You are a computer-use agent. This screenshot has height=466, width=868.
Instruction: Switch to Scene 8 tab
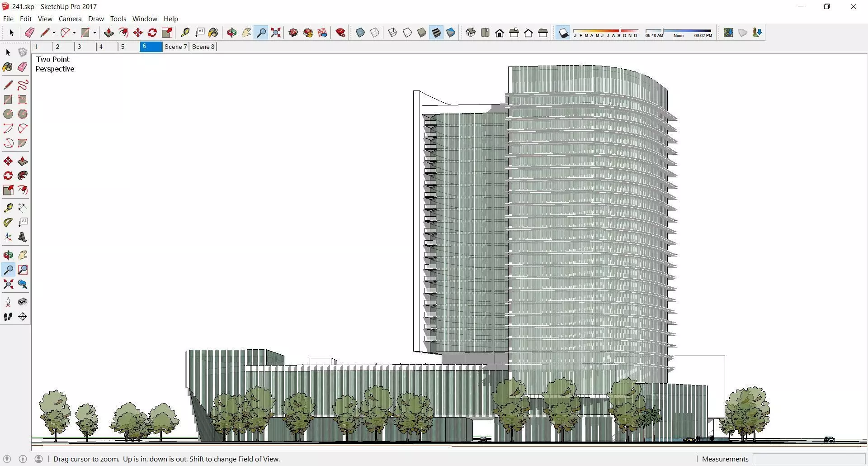point(203,47)
